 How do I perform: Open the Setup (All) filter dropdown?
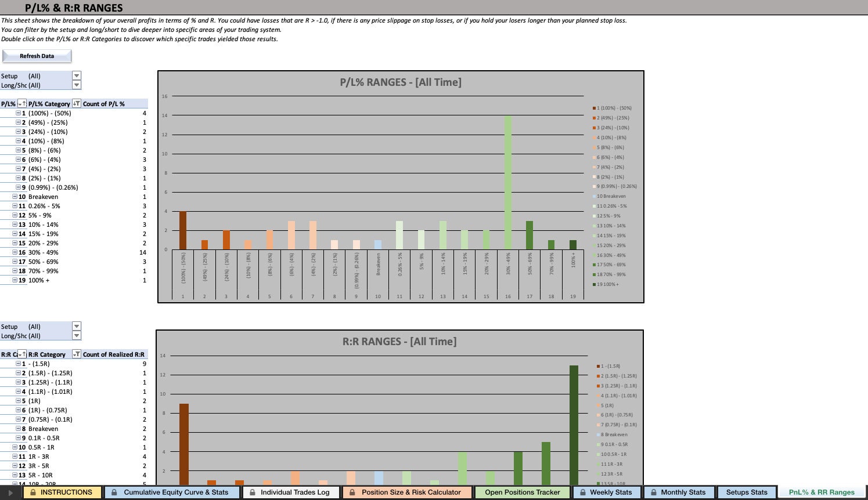[x=77, y=75]
